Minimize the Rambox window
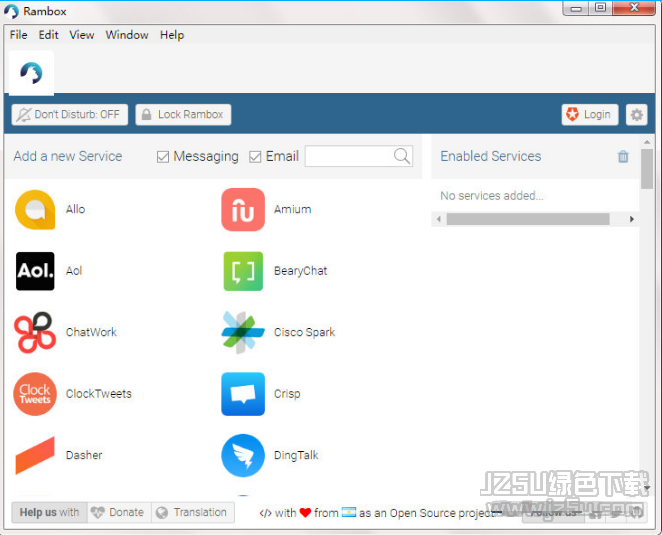This screenshot has width=662, height=535. pos(576,8)
